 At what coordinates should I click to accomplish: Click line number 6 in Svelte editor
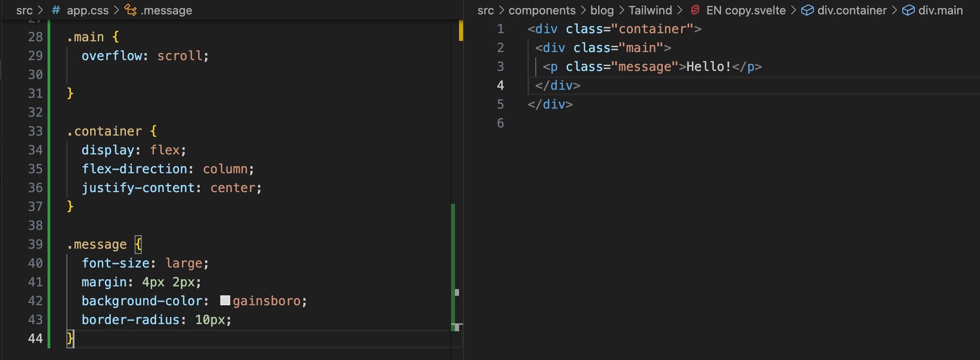500,123
